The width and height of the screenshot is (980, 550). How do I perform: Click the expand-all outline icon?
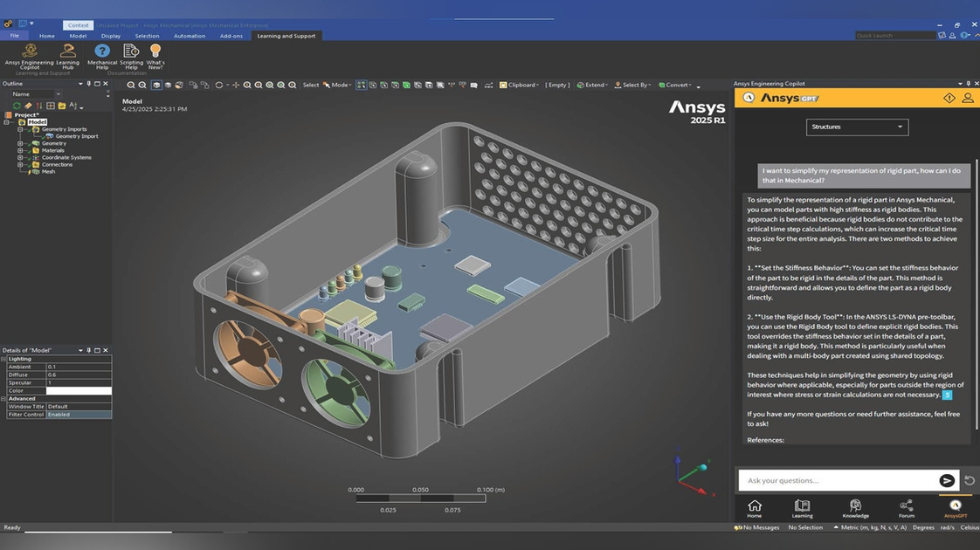51,106
